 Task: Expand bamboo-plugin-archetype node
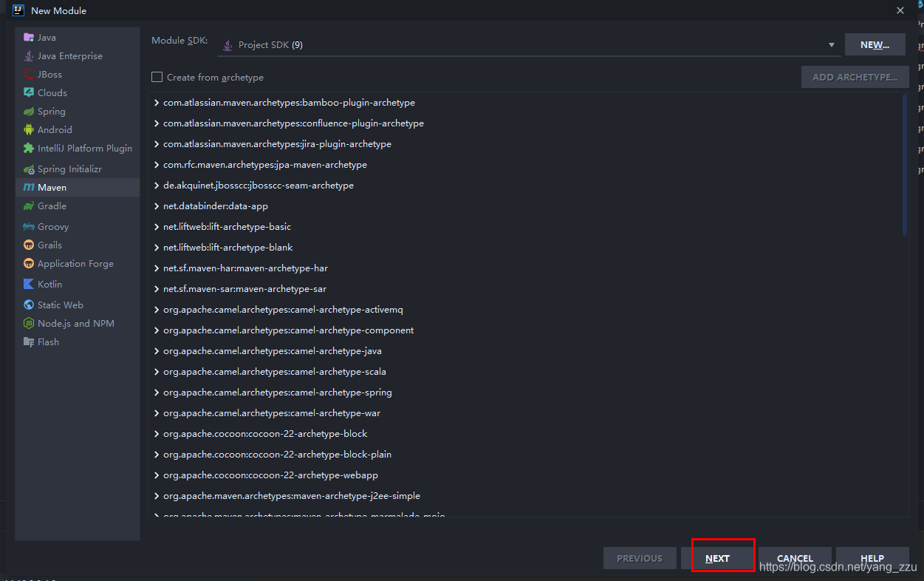click(x=157, y=103)
